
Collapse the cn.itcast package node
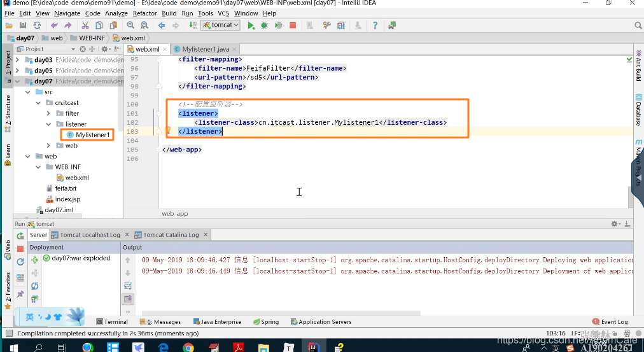pyautogui.click(x=38, y=102)
